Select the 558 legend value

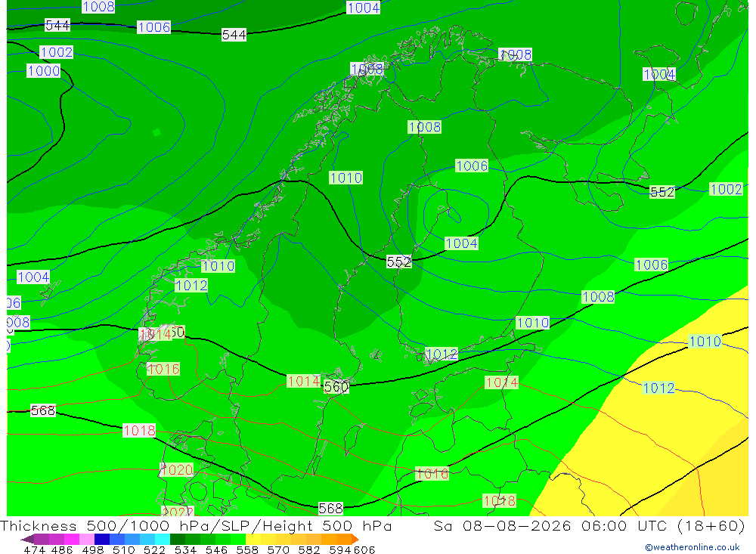click(x=247, y=549)
